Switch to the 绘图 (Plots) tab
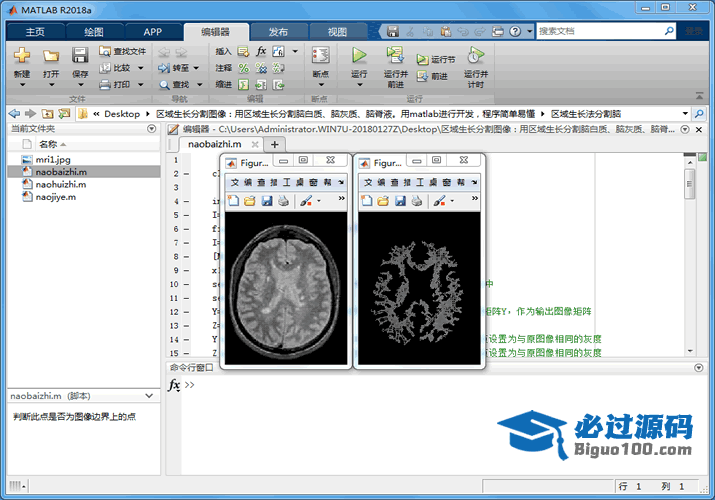The image size is (715, 500). (94, 31)
